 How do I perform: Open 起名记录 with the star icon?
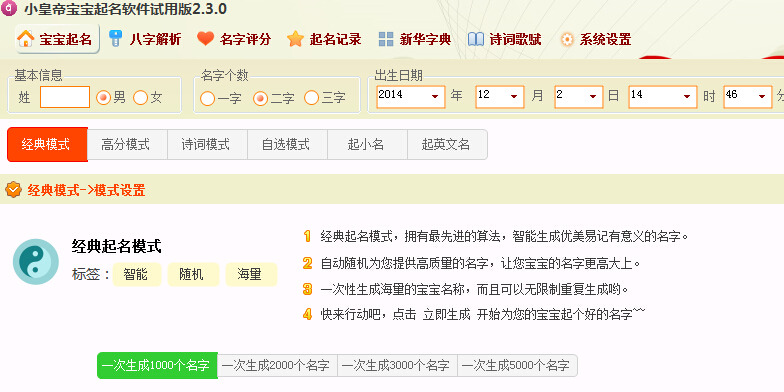[295, 38]
